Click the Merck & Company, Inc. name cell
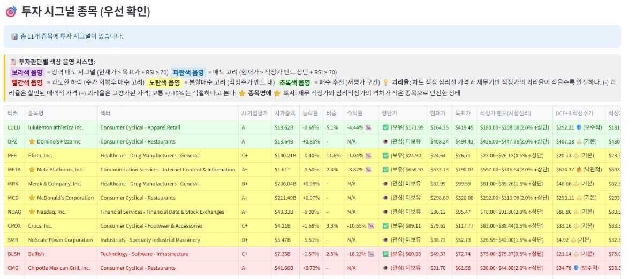The height and width of the screenshot is (279, 644). pos(61,184)
